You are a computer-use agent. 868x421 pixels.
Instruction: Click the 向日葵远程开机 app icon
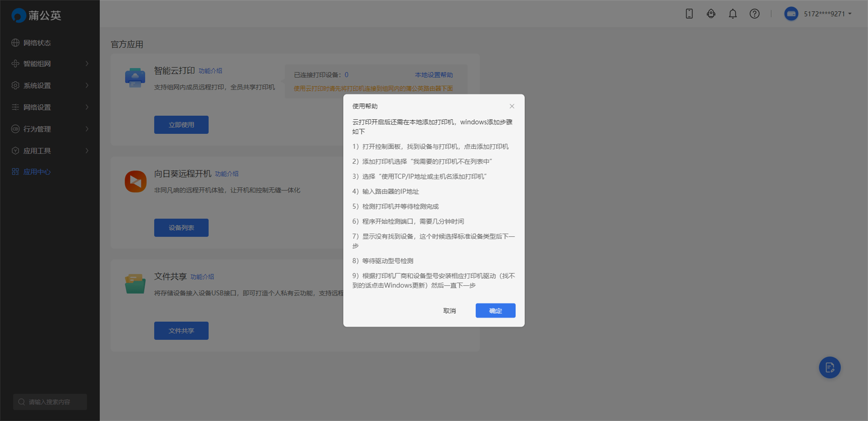[135, 181]
